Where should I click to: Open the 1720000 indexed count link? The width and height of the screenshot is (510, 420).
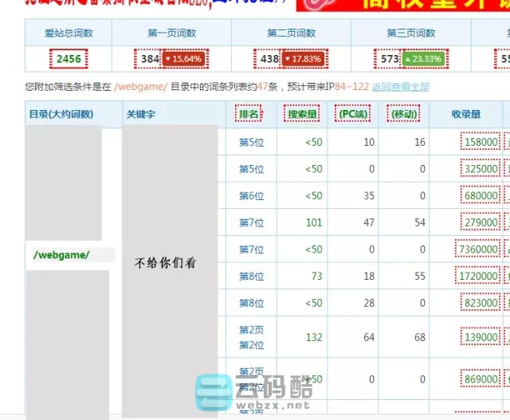pos(478,277)
